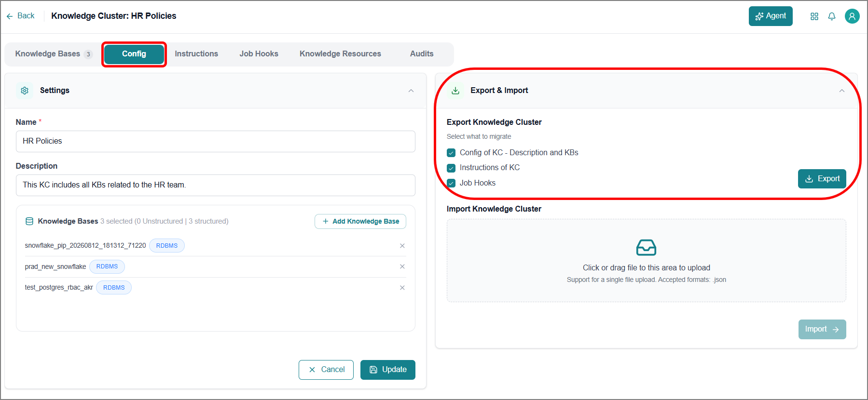Remove snowflake_pip_20260812_181312_71220 knowledge base
868x400 pixels.
tap(402, 246)
